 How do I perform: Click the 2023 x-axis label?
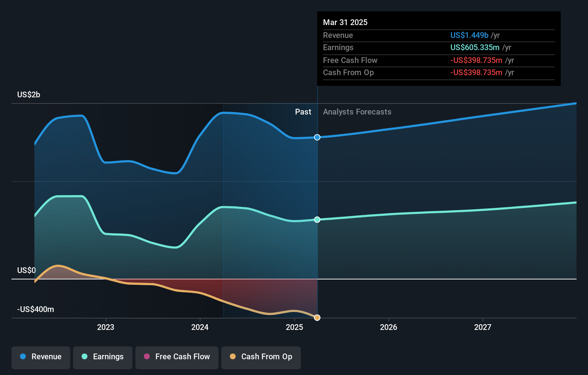(106, 327)
